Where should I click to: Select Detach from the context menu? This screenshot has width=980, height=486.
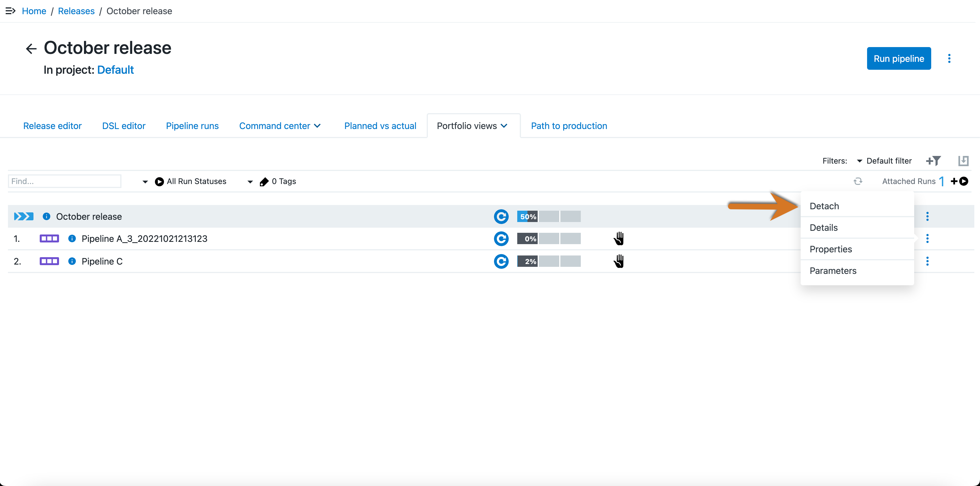click(x=857, y=206)
